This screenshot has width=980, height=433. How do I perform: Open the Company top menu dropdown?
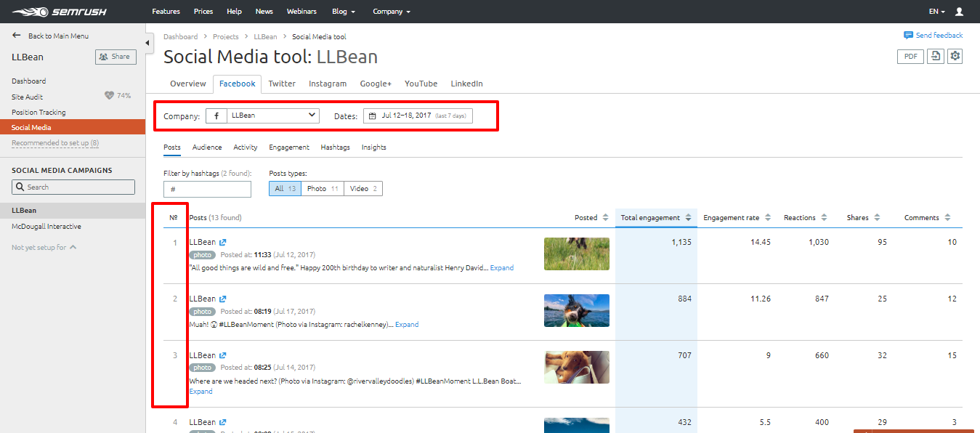(392, 12)
